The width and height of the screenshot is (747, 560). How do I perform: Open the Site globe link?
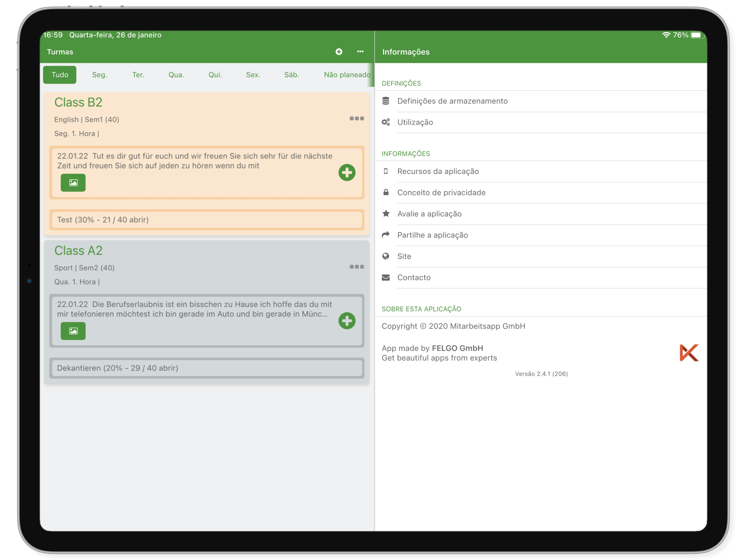[x=386, y=256]
